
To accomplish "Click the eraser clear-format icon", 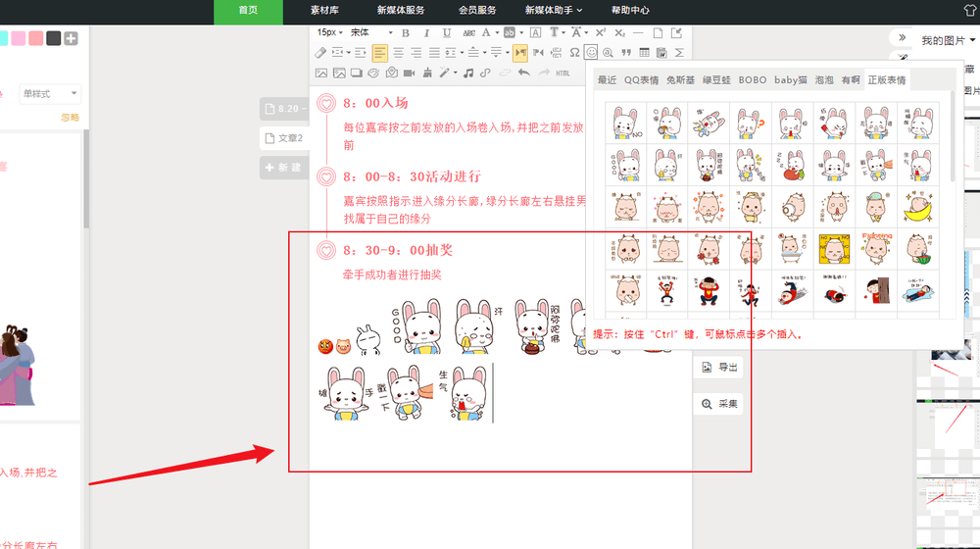I will pos(320,53).
